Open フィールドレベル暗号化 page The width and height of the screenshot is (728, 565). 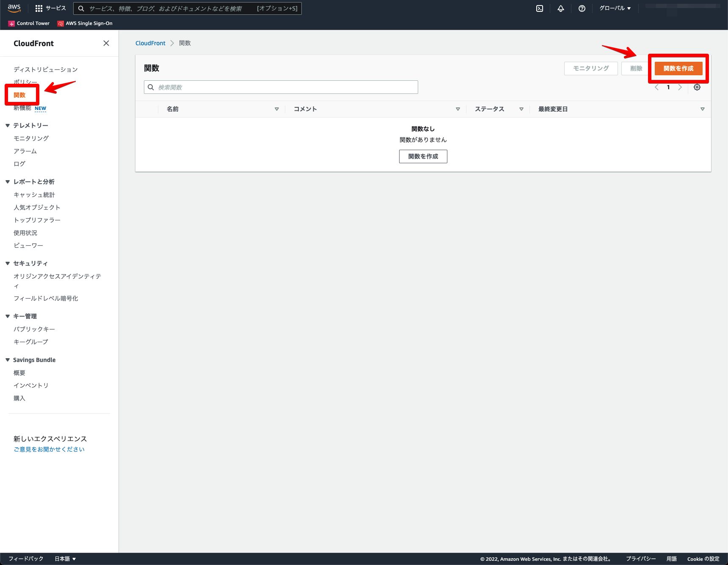point(46,298)
